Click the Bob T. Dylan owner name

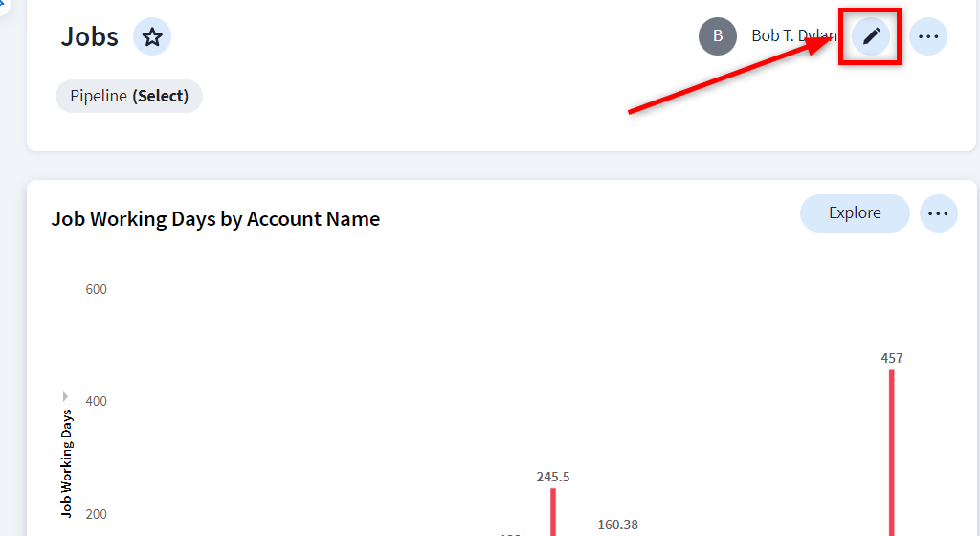click(792, 36)
